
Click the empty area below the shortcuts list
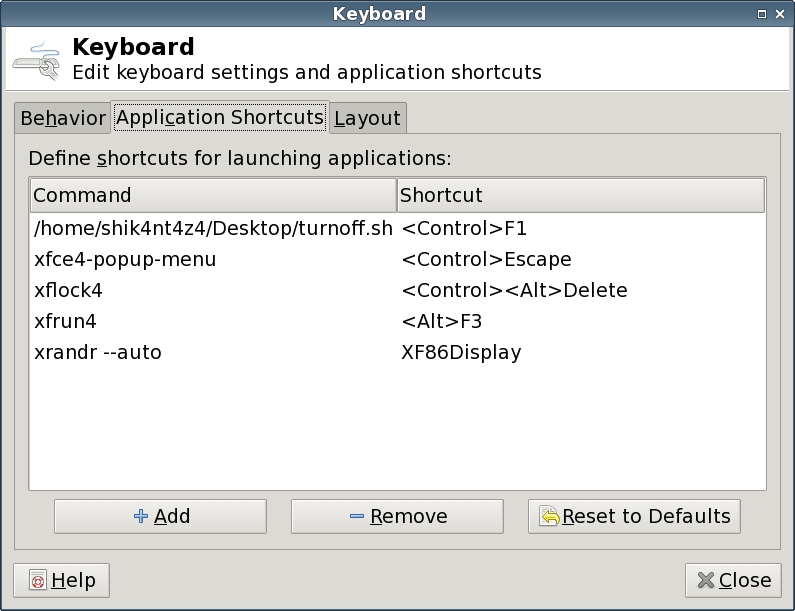coord(397,430)
